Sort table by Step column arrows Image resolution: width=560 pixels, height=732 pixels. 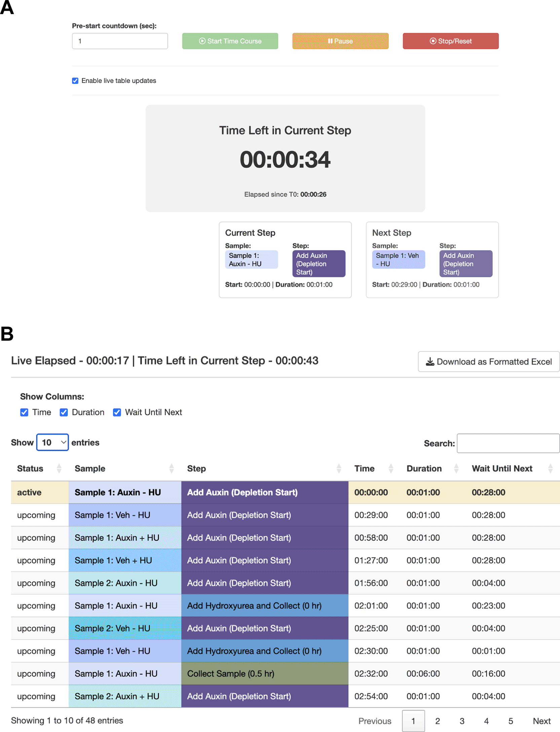[x=338, y=468]
